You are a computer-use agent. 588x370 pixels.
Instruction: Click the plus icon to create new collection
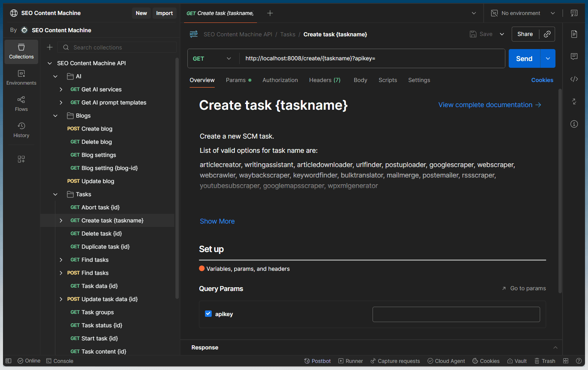tap(50, 47)
